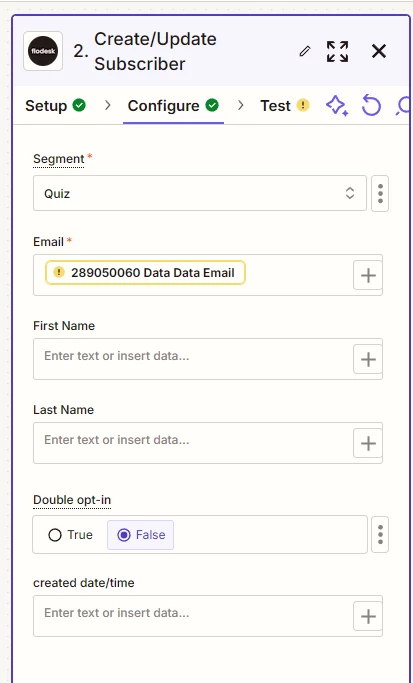The width and height of the screenshot is (413, 683).
Task: Switch to the Setup tab
Action: (55, 106)
